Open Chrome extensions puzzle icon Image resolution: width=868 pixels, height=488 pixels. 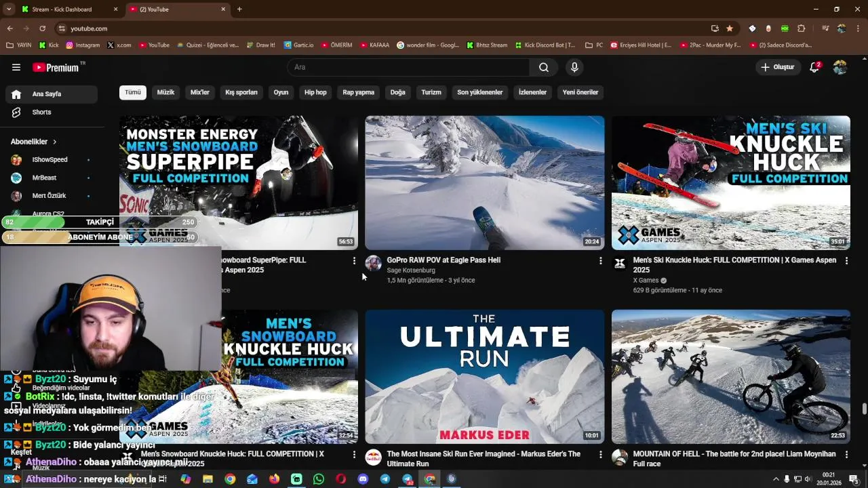[802, 28]
